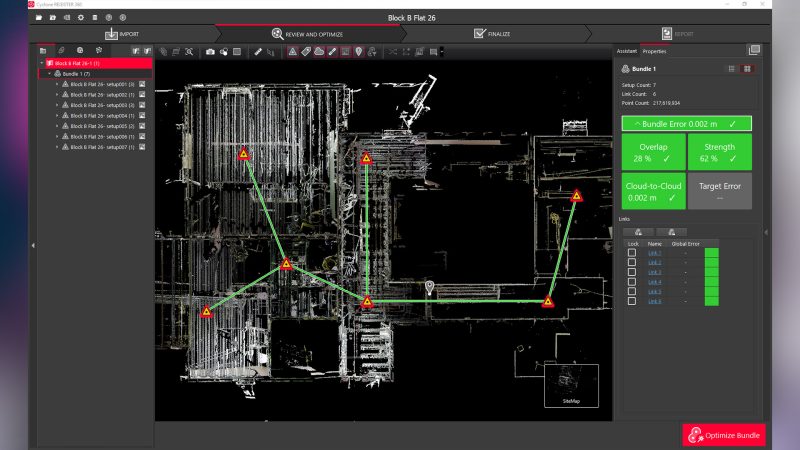Switch to grid view icon in Bundle panel
Screen dimensions: 800x450
(x=732, y=69)
